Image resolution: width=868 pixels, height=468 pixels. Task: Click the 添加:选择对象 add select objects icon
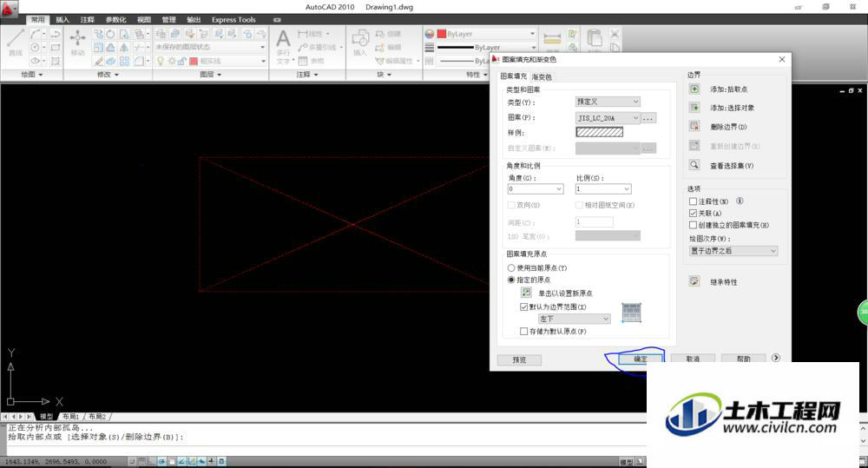tap(694, 108)
